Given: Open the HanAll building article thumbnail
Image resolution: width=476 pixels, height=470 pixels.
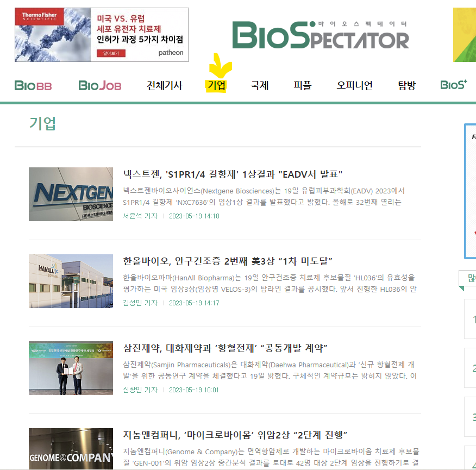Looking at the screenshot, I should tap(71, 281).
